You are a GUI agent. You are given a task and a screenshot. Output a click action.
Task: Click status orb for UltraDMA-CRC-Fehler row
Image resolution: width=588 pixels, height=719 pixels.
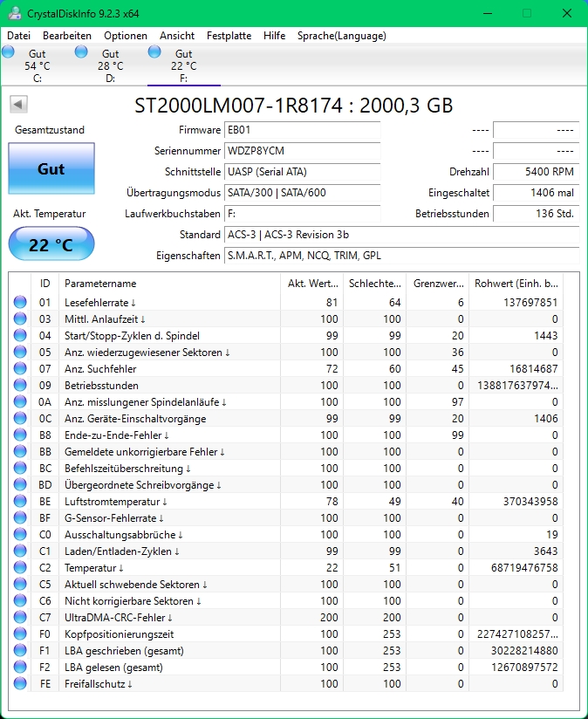point(20,617)
